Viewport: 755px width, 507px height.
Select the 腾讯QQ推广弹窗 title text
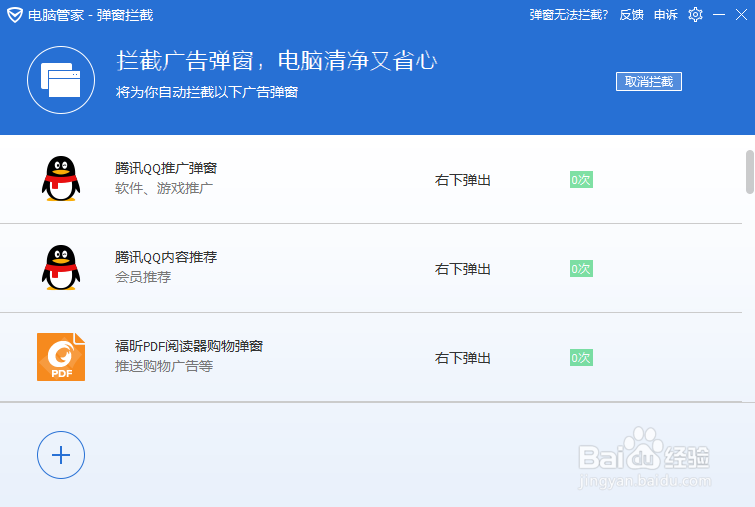click(x=166, y=168)
